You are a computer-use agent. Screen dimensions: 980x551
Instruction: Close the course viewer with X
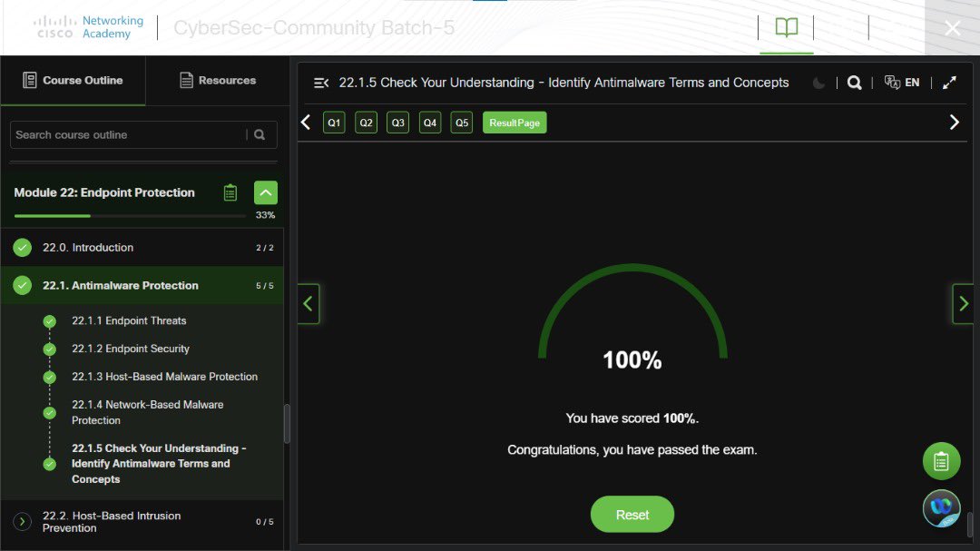tap(953, 28)
